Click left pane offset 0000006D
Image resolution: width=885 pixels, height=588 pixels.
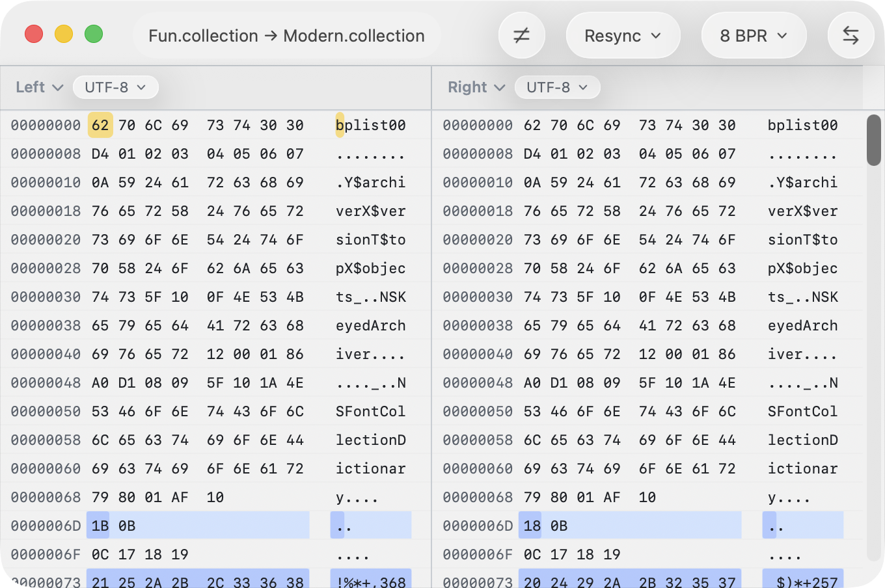46,526
